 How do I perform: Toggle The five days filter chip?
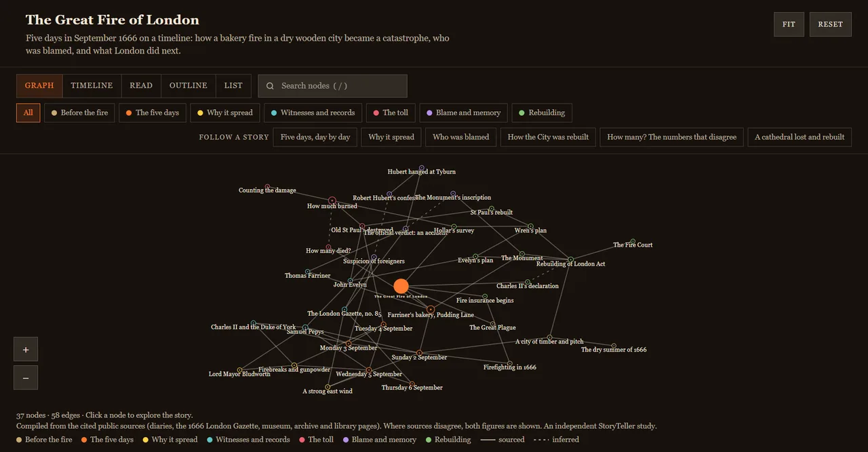pyautogui.click(x=153, y=112)
